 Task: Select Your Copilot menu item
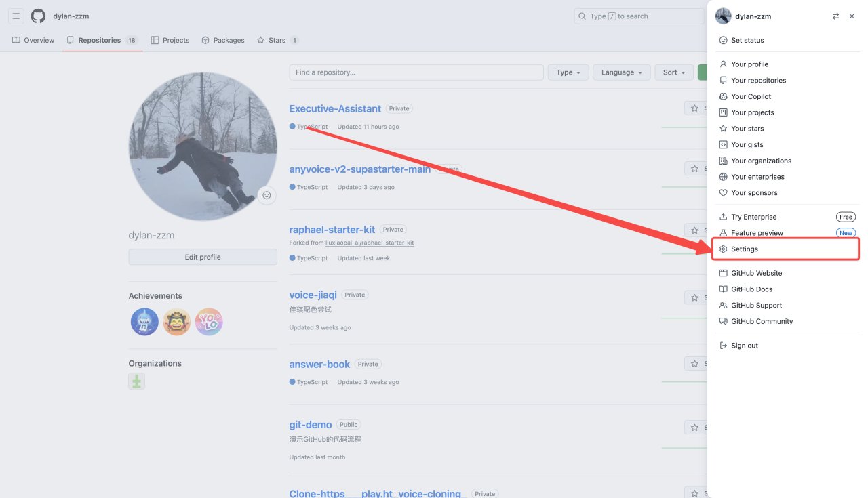[x=751, y=96]
